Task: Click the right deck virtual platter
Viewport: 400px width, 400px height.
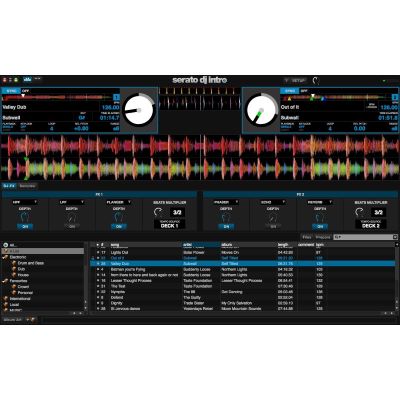Action: point(261,110)
